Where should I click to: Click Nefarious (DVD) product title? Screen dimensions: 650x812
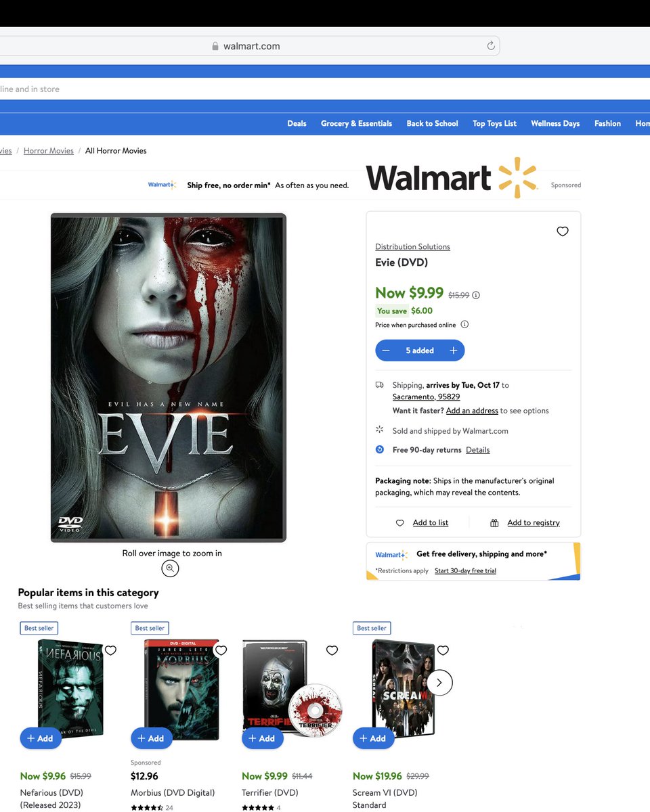click(x=52, y=798)
